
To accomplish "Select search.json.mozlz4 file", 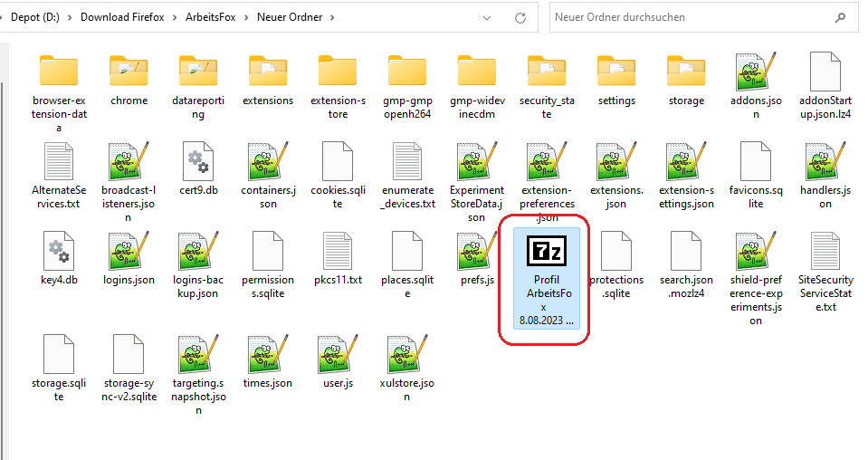I will [x=686, y=265].
